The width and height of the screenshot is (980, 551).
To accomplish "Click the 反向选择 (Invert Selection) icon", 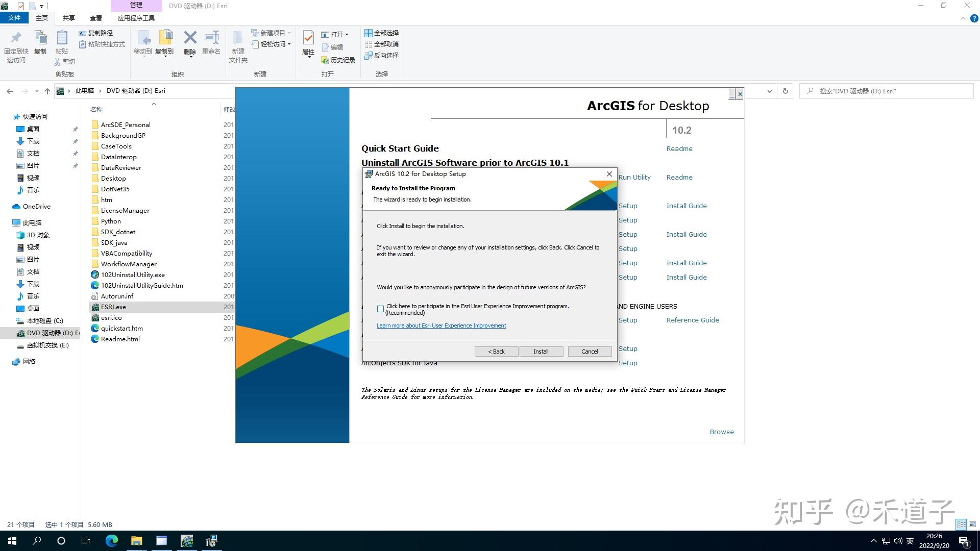I will (x=381, y=56).
